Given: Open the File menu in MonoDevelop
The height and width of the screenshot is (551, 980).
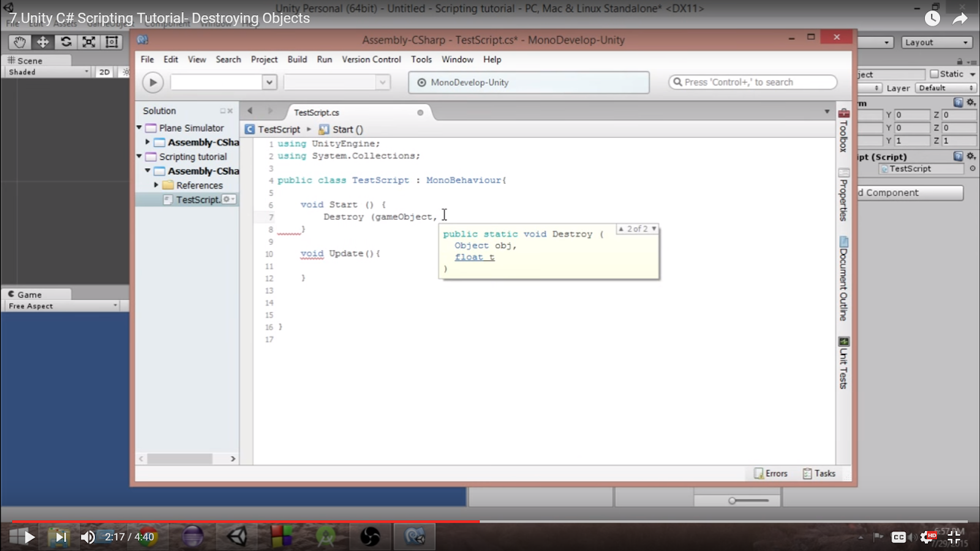Looking at the screenshot, I should [147, 59].
